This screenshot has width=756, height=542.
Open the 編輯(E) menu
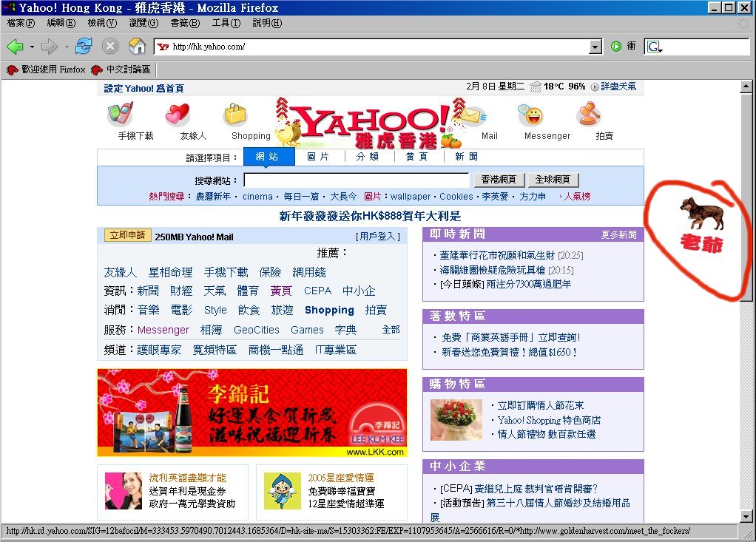pyautogui.click(x=61, y=23)
